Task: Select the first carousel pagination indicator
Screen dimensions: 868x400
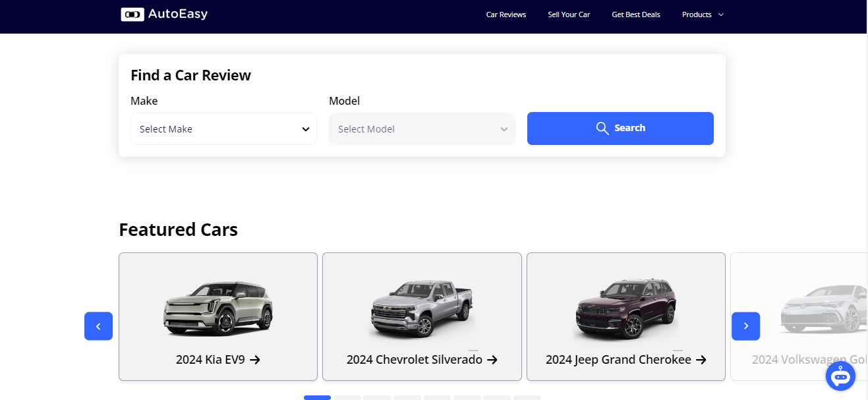Action: click(x=317, y=397)
